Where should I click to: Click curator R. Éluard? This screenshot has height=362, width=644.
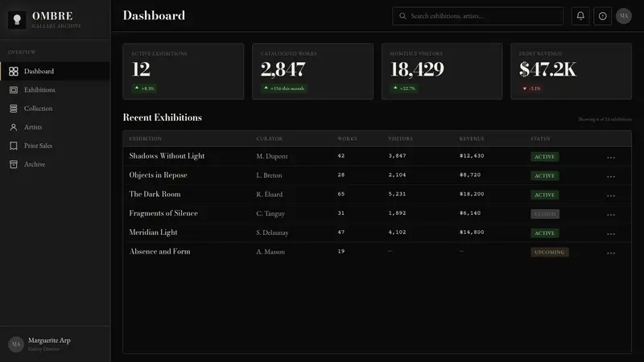pyautogui.click(x=270, y=194)
